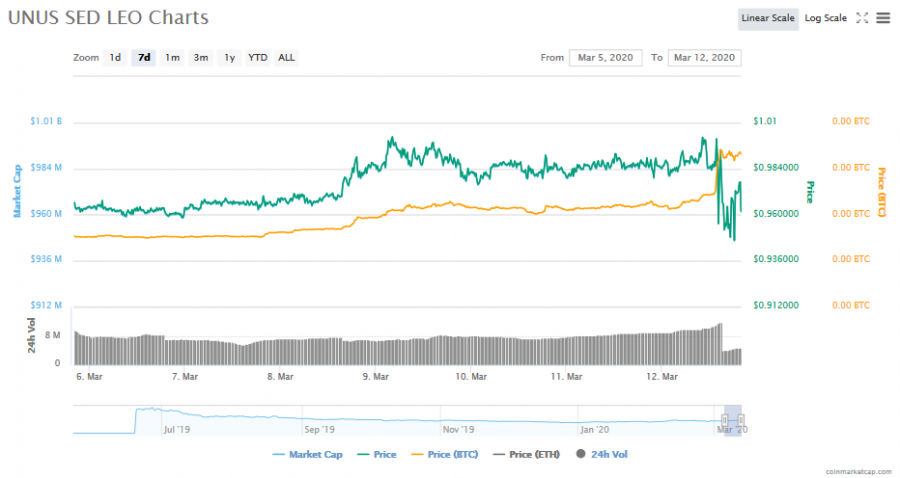Toggle Price series in legend

tap(377, 454)
